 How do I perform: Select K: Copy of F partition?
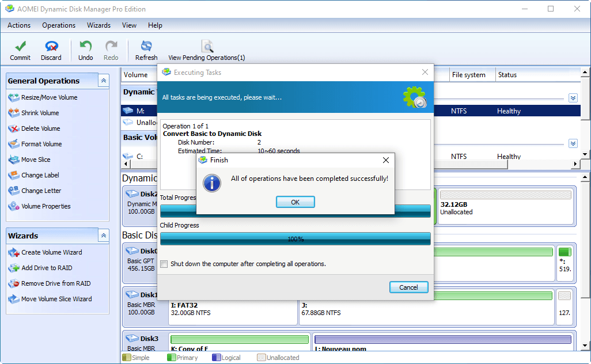tap(240, 343)
